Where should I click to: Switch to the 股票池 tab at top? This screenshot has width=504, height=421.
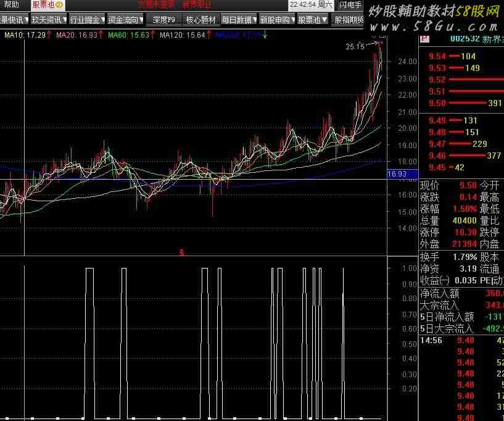coord(43,5)
